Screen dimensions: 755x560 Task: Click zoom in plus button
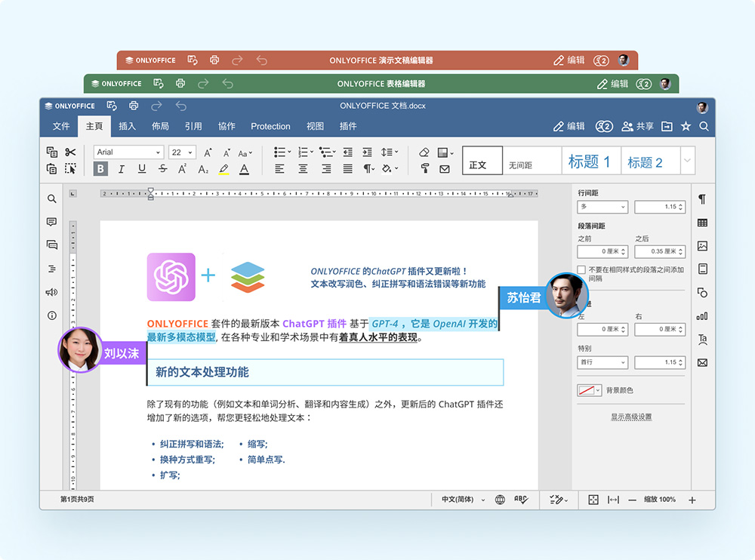click(692, 500)
